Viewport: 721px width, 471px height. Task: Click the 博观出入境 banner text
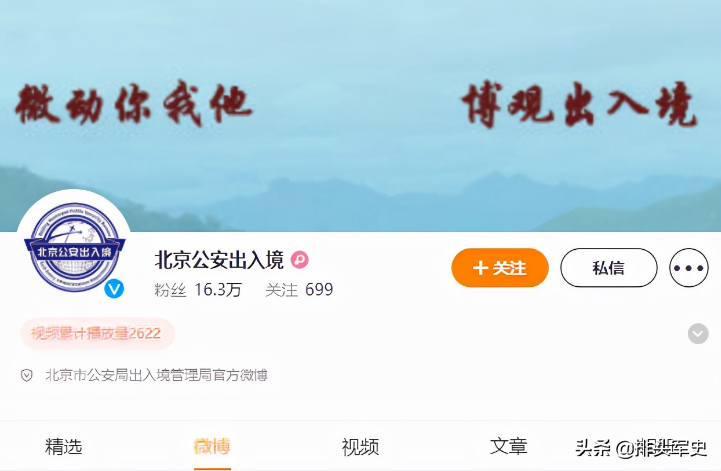(580, 104)
